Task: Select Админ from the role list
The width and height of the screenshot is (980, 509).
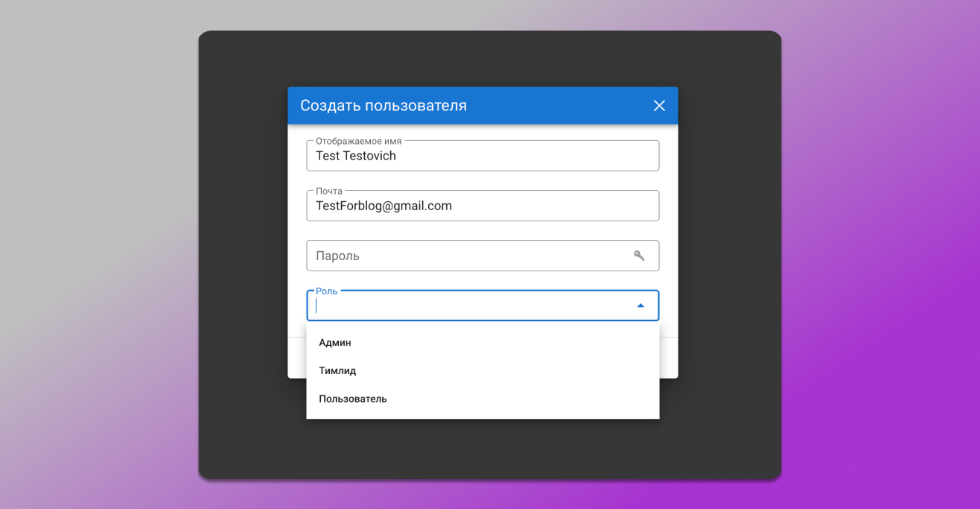Action: (335, 343)
